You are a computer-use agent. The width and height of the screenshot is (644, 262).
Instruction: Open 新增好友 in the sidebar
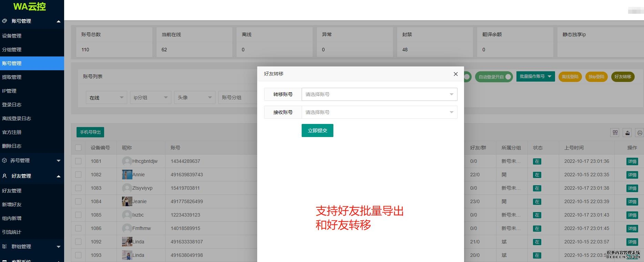click(32, 205)
